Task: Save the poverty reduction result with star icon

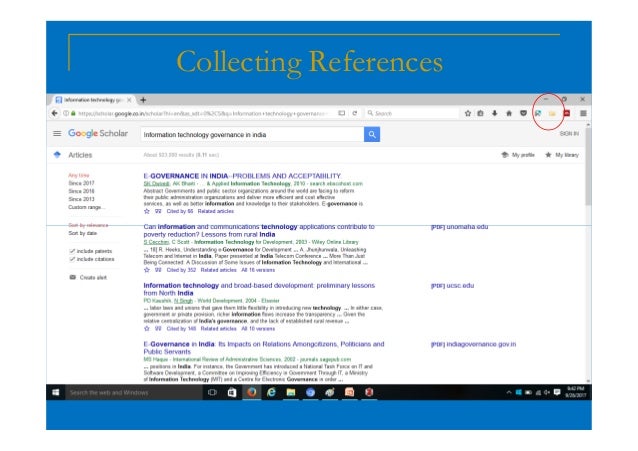Action: [x=147, y=270]
